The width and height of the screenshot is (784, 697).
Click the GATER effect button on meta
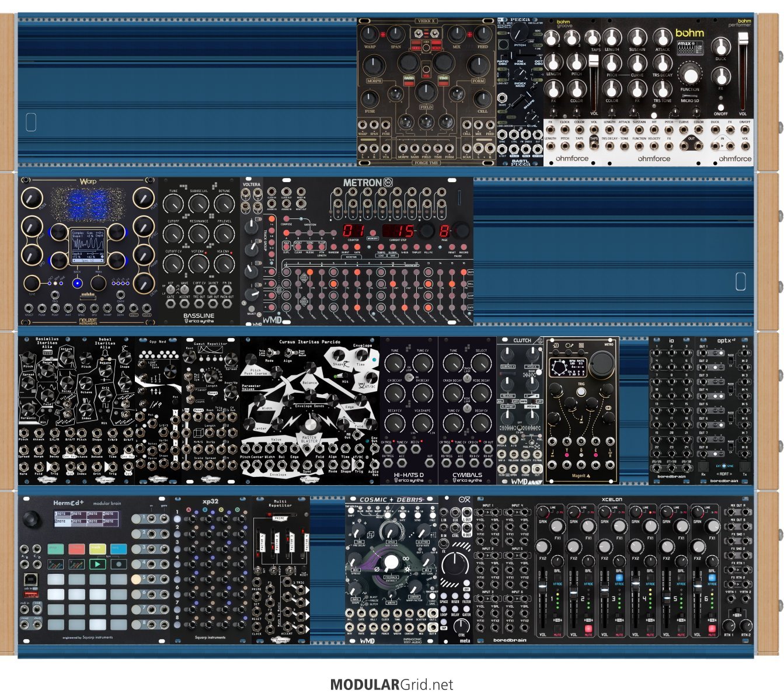tap(466, 610)
